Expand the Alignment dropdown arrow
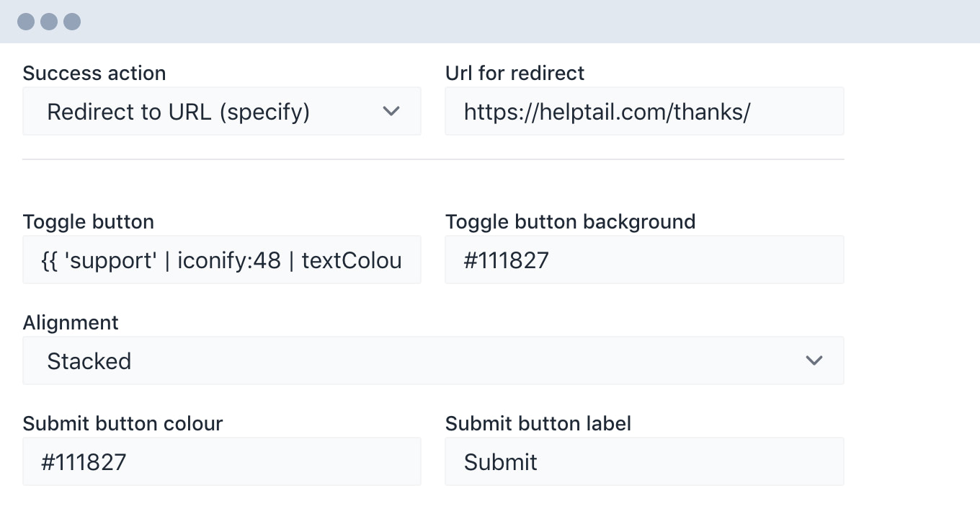 pyautogui.click(x=814, y=360)
